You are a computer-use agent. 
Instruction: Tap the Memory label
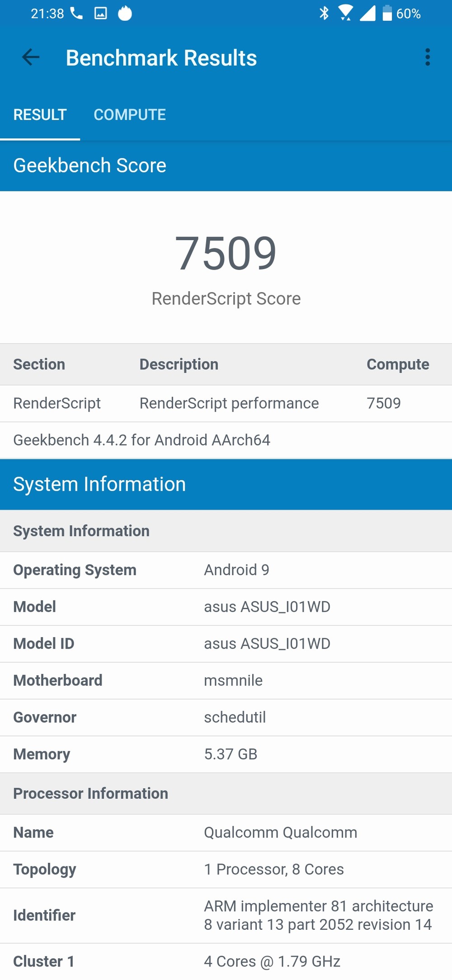(42, 754)
